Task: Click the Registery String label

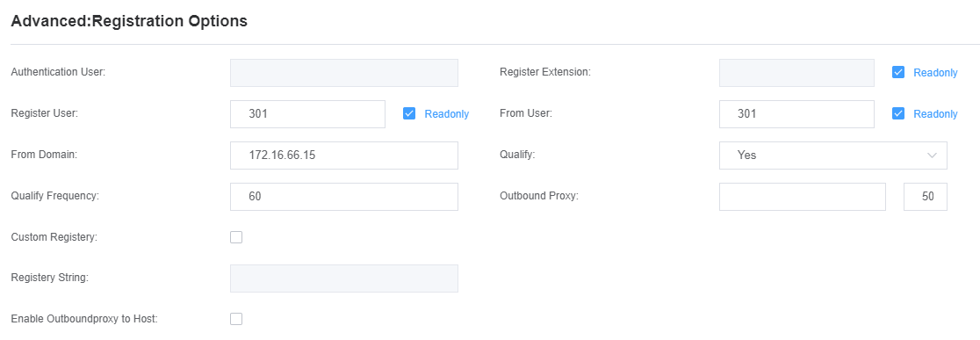Action: pos(49,279)
